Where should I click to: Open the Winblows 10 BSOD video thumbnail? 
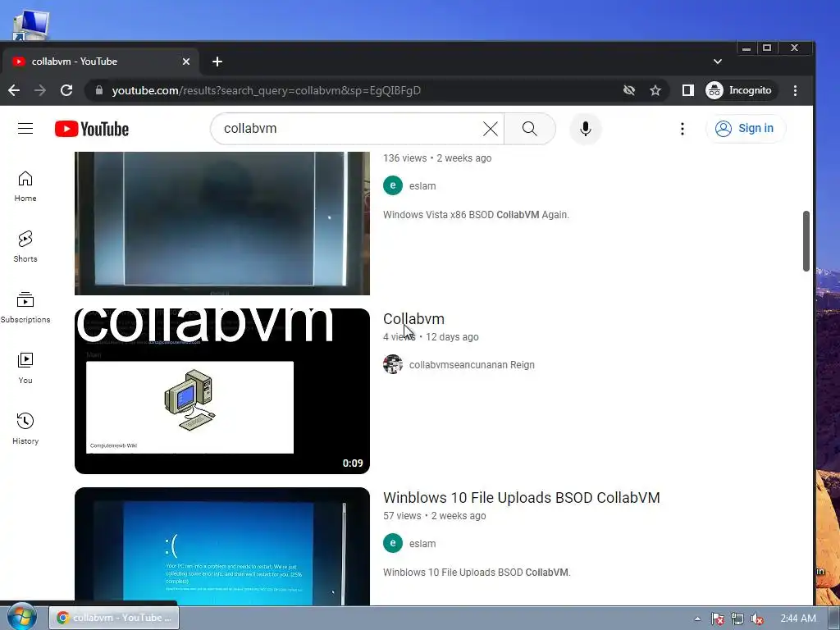(x=222, y=546)
